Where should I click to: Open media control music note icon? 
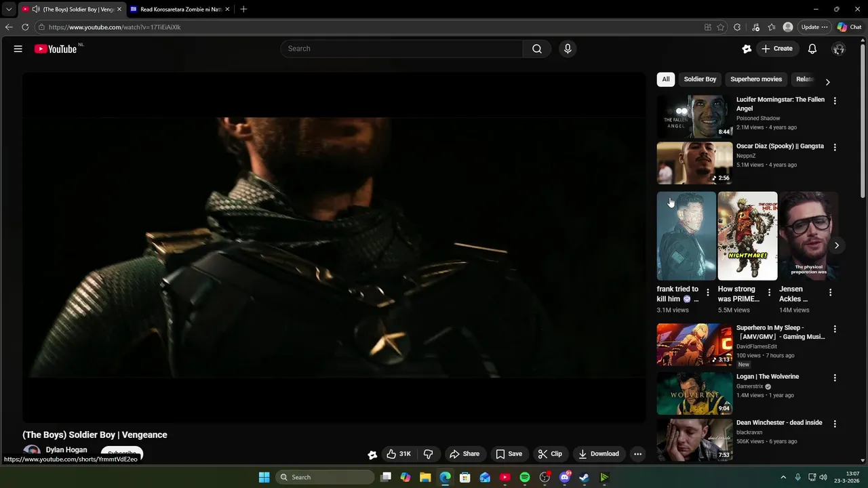[x=755, y=27]
